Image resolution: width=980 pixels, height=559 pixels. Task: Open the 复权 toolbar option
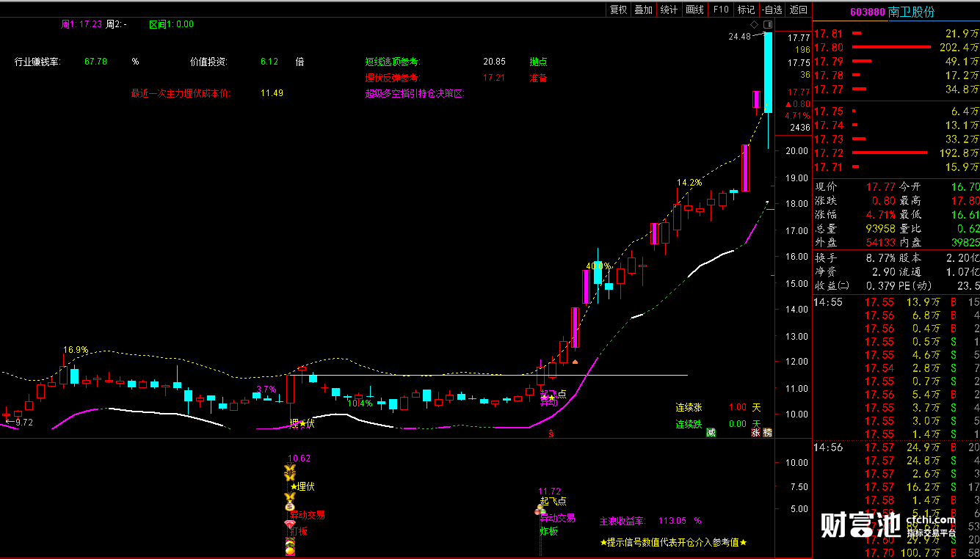tap(619, 10)
